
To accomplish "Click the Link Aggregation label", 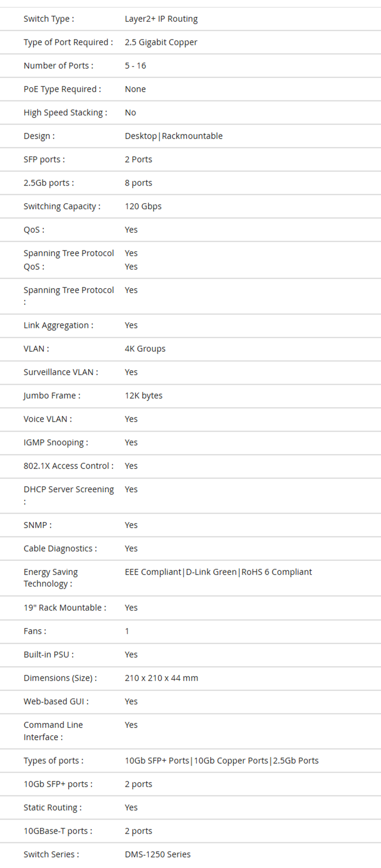I will pos(58,325).
